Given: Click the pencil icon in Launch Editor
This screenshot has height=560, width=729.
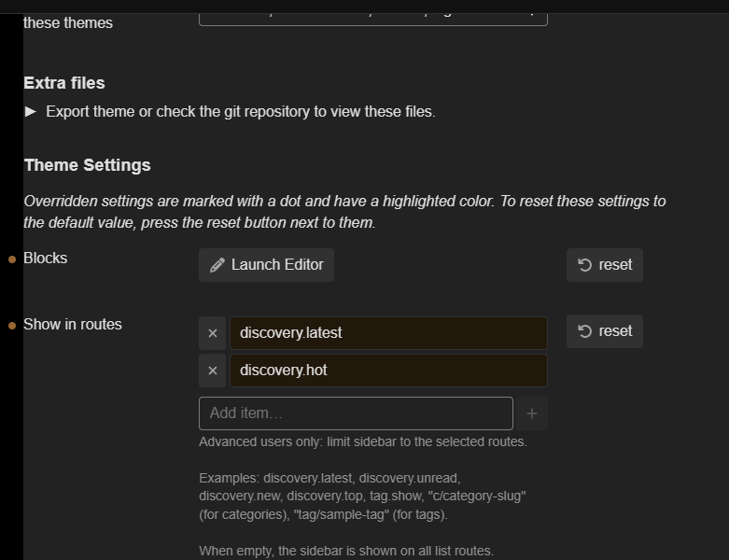Looking at the screenshot, I should pos(217,265).
